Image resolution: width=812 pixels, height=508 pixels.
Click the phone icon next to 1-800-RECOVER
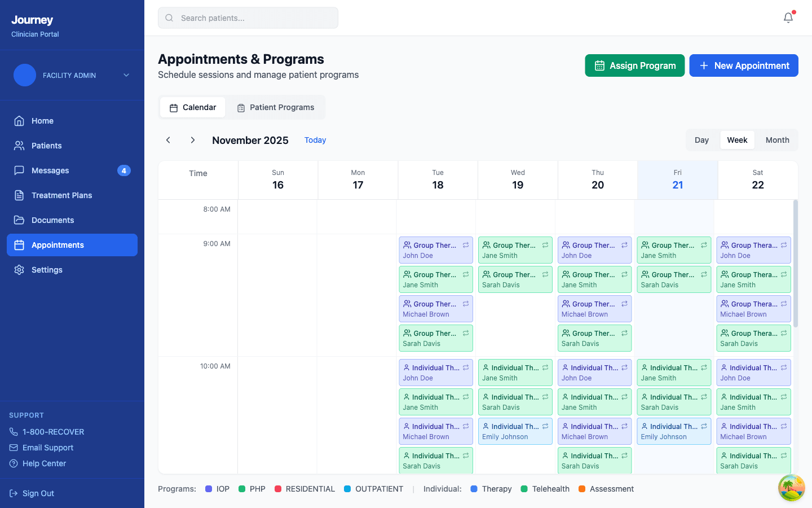click(14, 431)
